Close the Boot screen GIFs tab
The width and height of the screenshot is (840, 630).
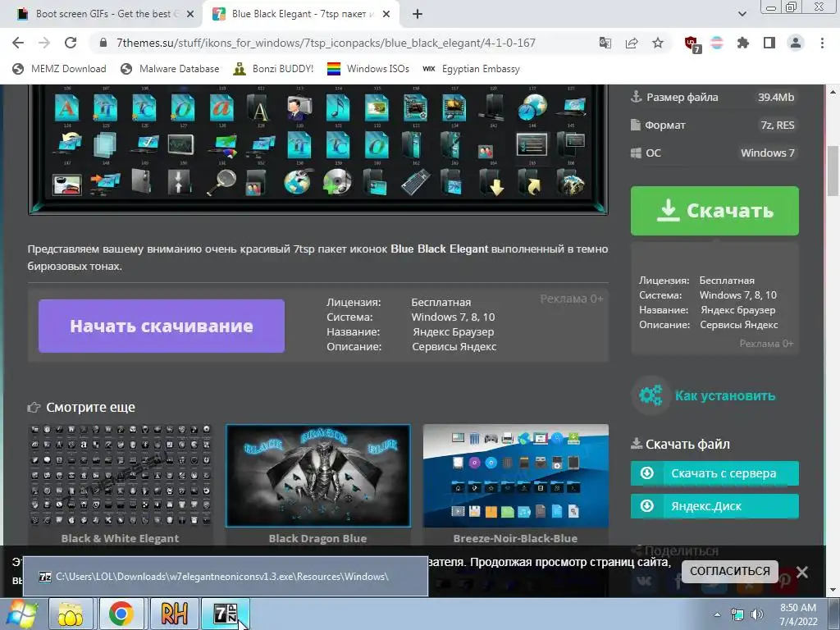pyautogui.click(x=190, y=15)
